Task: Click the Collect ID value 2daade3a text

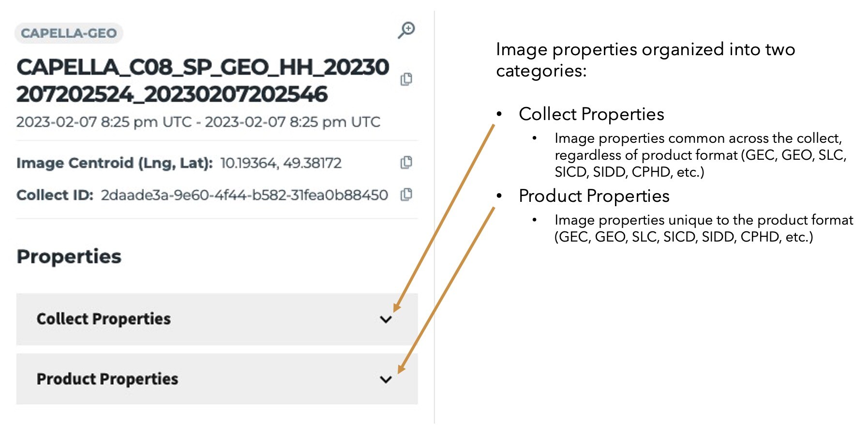Action: coord(244,195)
